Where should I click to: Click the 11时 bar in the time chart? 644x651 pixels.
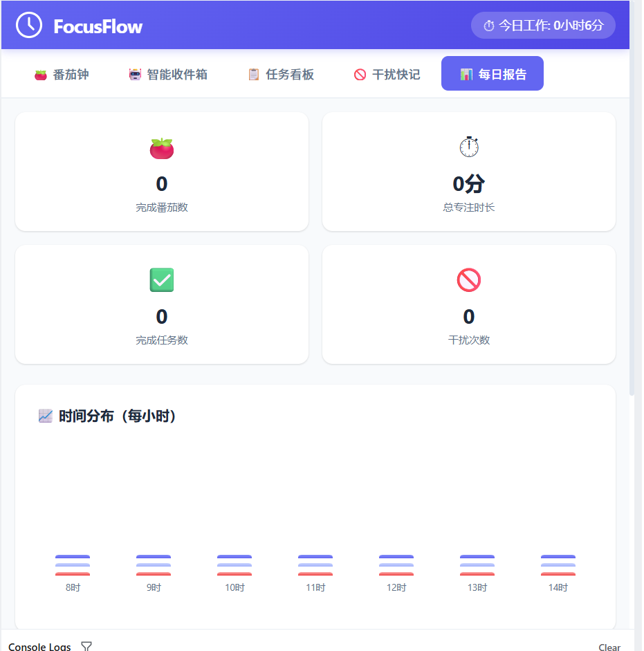click(315, 565)
